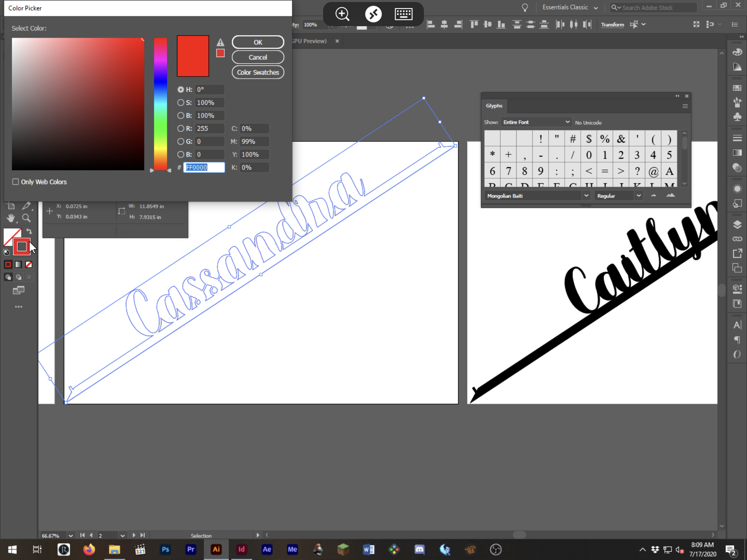Enable the Only Web Colors checkbox
This screenshot has height=560, width=747.
coord(15,182)
